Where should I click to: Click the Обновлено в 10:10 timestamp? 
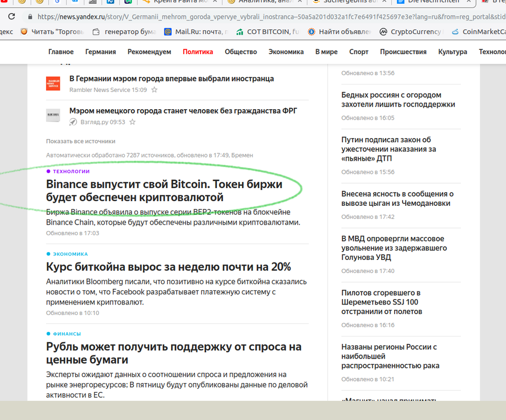tap(72, 313)
